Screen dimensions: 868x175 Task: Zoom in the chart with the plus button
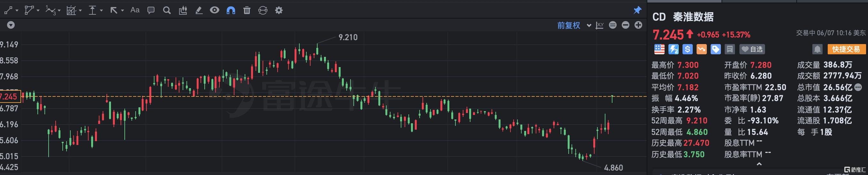point(638,25)
